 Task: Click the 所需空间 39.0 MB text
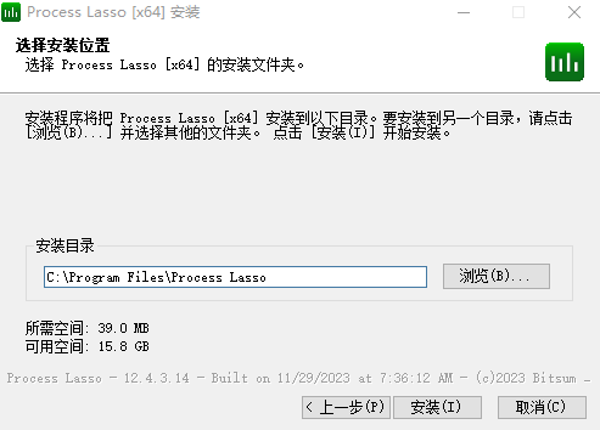tap(87, 328)
